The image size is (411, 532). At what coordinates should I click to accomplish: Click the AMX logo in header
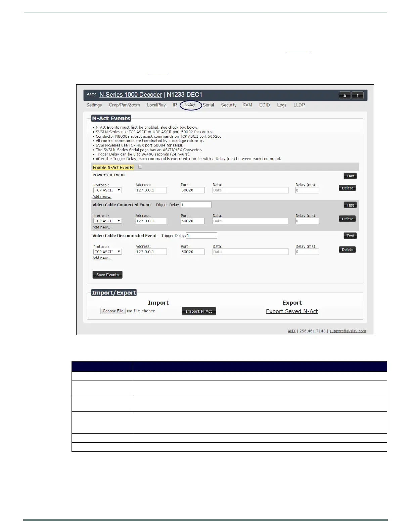pos(91,95)
